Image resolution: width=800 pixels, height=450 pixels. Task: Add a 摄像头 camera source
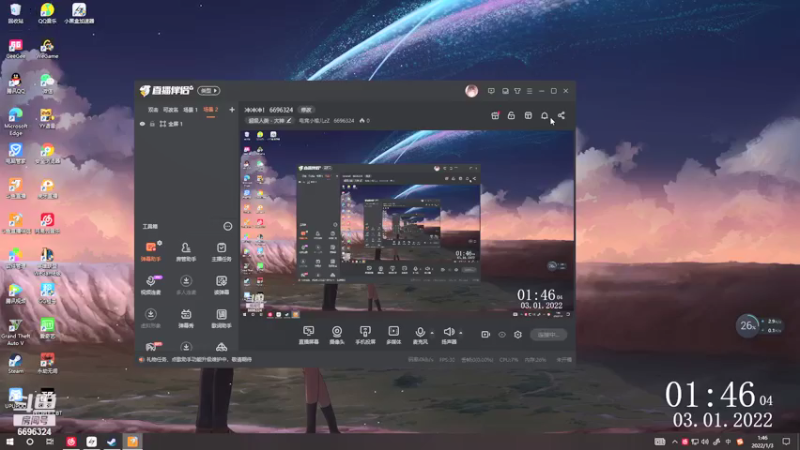(x=337, y=335)
